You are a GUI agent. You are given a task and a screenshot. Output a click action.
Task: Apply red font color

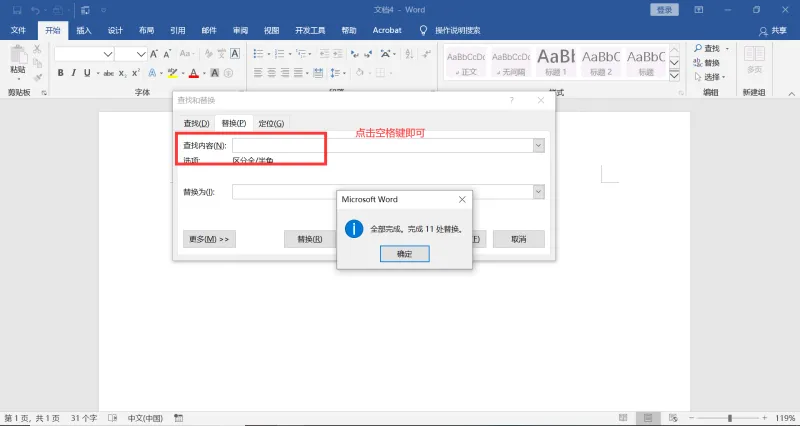point(193,73)
